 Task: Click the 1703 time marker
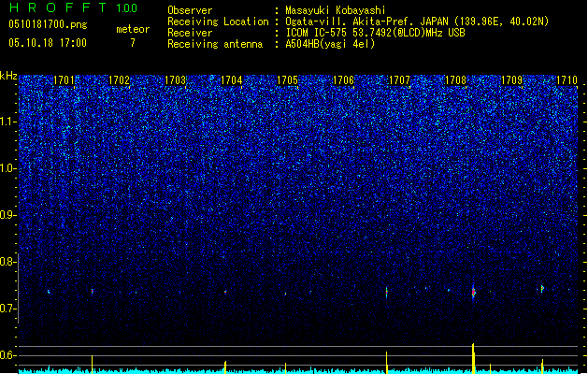(175, 80)
